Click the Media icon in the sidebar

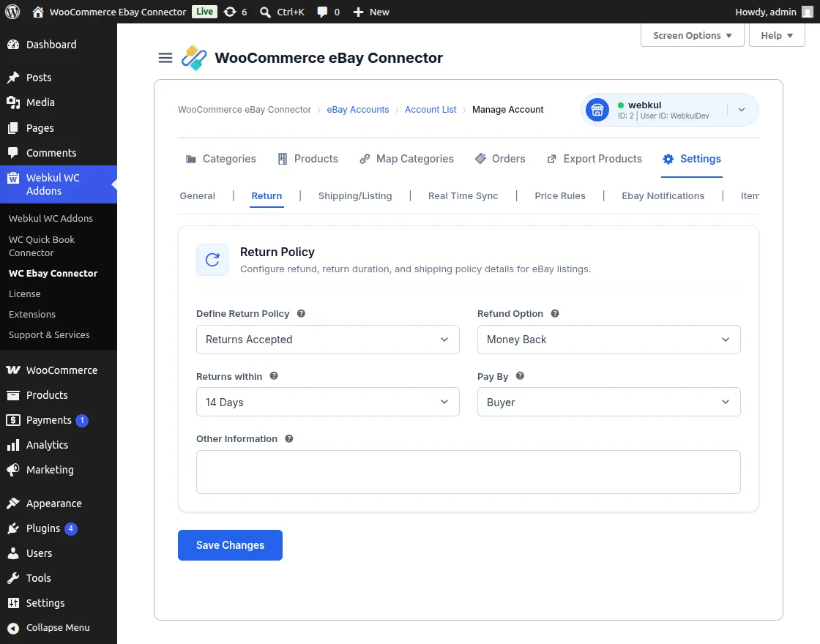pyautogui.click(x=13, y=102)
